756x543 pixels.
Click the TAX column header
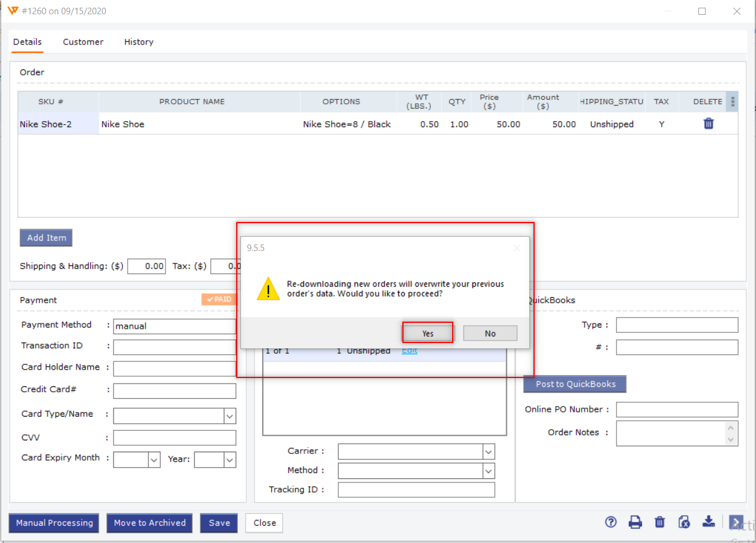pos(661,101)
